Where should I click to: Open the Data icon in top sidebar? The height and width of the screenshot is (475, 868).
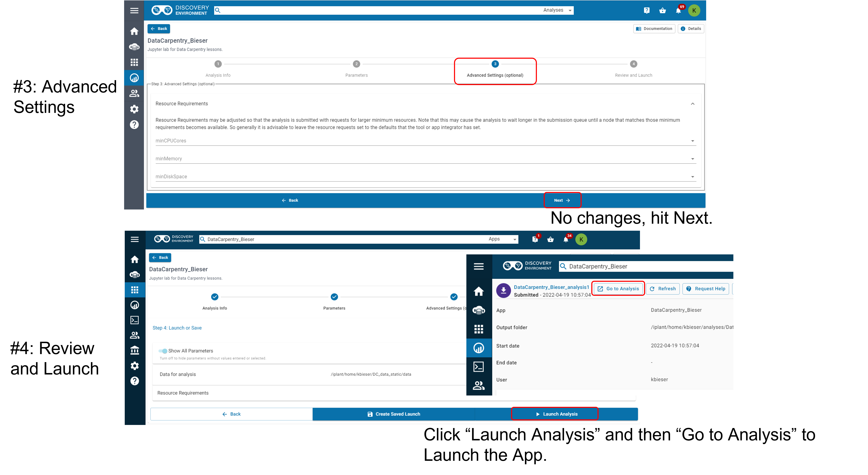tap(134, 47)
